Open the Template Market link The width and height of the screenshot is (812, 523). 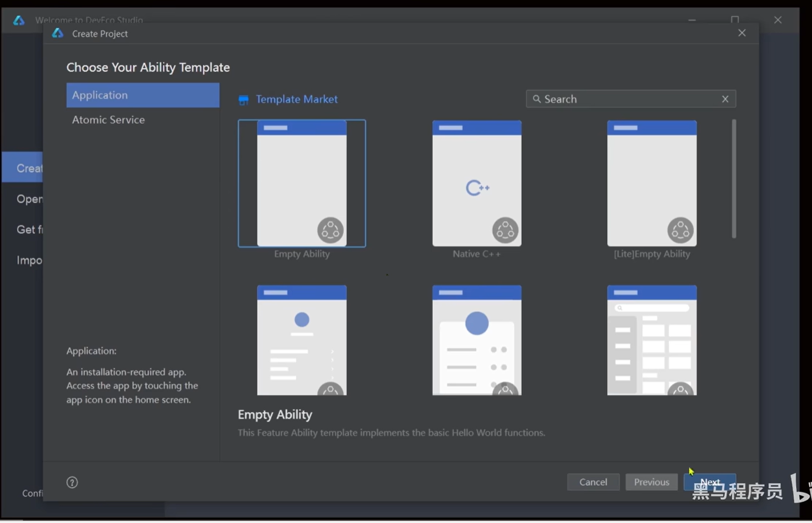pyautogui.click(x=296, y=99)
